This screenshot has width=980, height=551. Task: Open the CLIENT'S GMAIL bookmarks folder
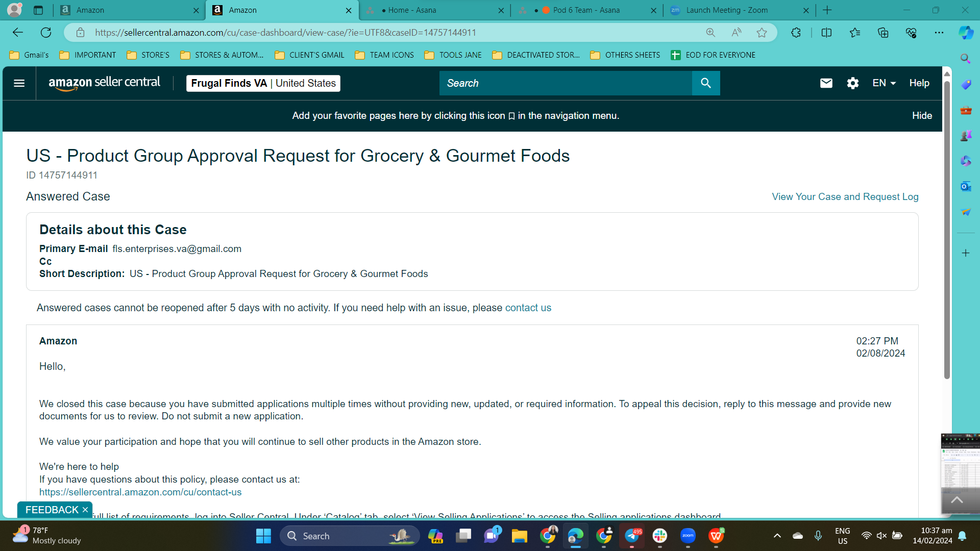pyautogui.click(x=309, y=55)
